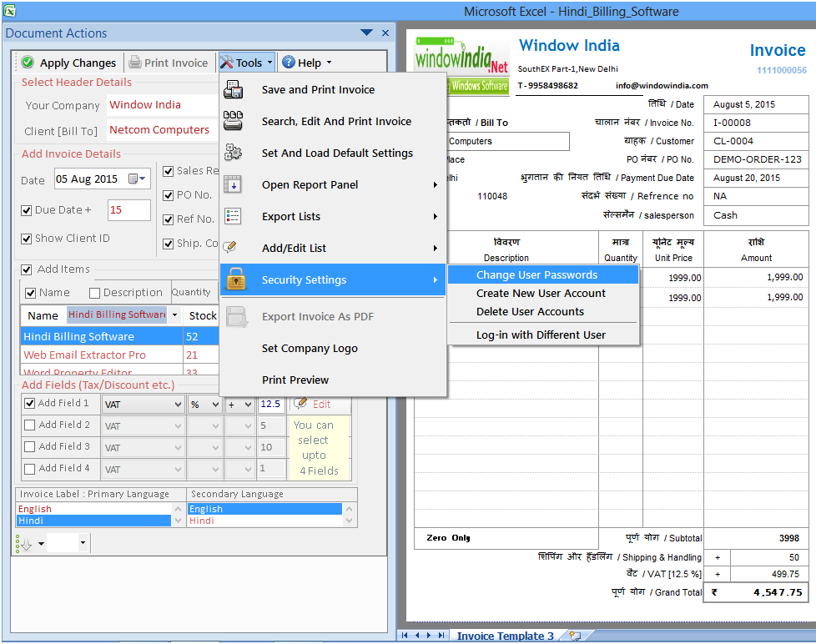Viewport: 816px width, 644px height.
Task: Click the Edit pencil icon for Add Field 1
Action: coord(300,403)
